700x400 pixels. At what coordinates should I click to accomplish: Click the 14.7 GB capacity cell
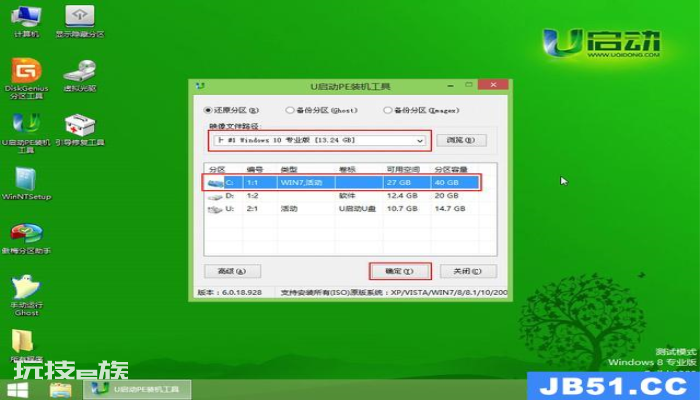tap(450, 208)
